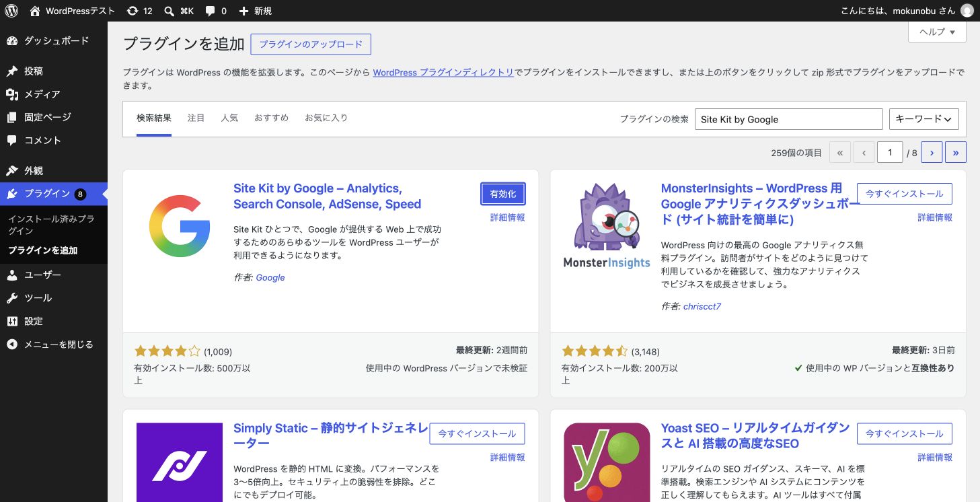Click the MonsterInsights star rating
Image resolution: width=980 pixels, height=502 pixels.
[x=595, y=351]
